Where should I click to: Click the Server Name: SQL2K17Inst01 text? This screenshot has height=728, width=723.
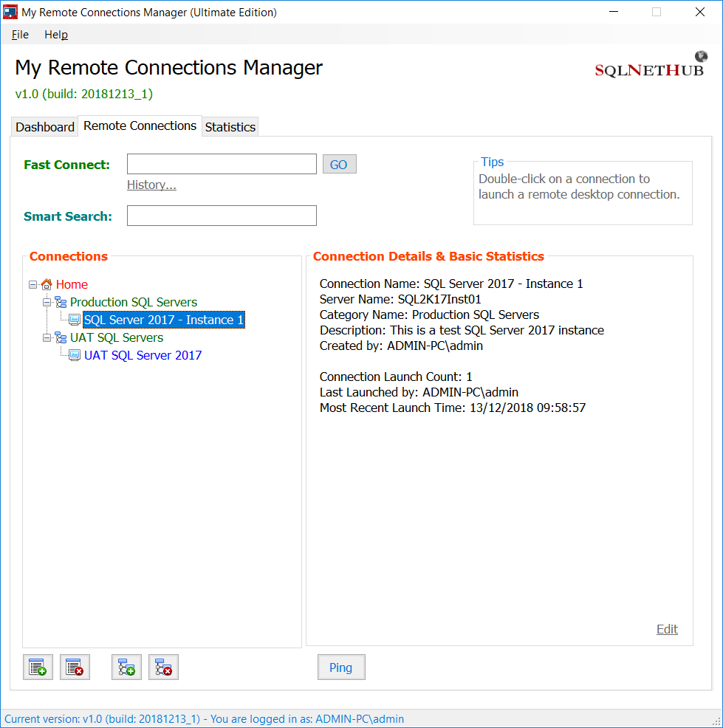pos(400,300)
